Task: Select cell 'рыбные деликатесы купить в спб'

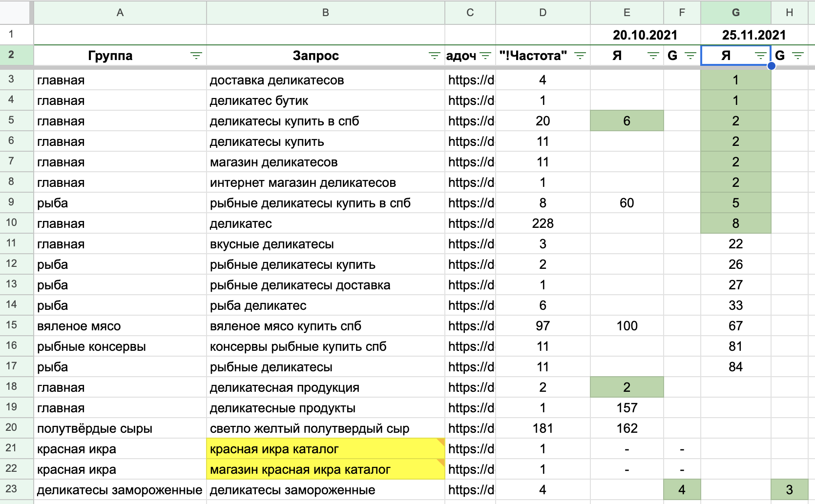Action: pos(326,203)
